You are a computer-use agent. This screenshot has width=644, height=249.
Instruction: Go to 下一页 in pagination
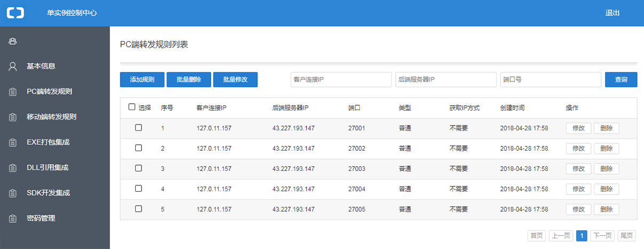pyautogui.click(x=602, y=236)
